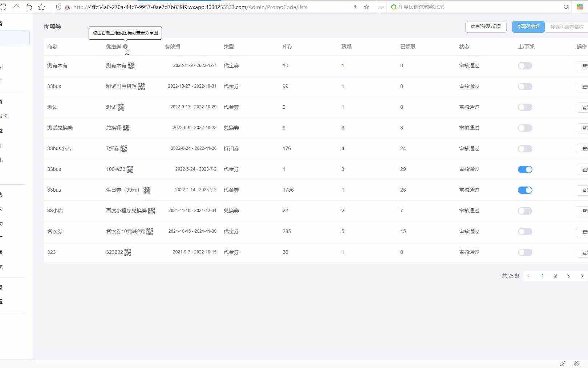Click merchant cell 33bus小店
588x368 pixels.
coord(59,148)
